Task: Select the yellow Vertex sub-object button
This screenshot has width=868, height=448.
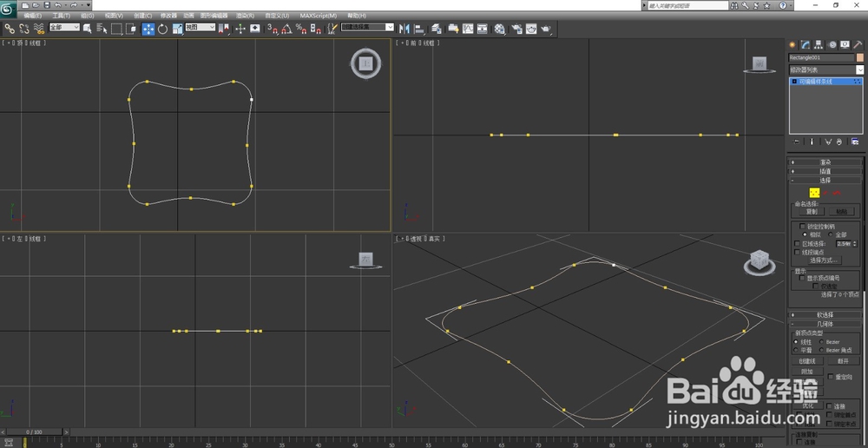Action: coord(814,193)
